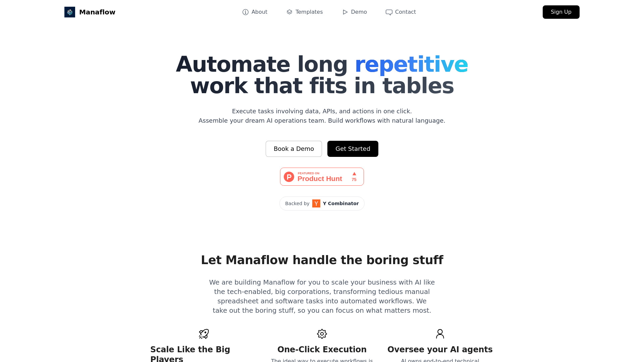Click the Product Hunt vote count 75

point(354,179)
